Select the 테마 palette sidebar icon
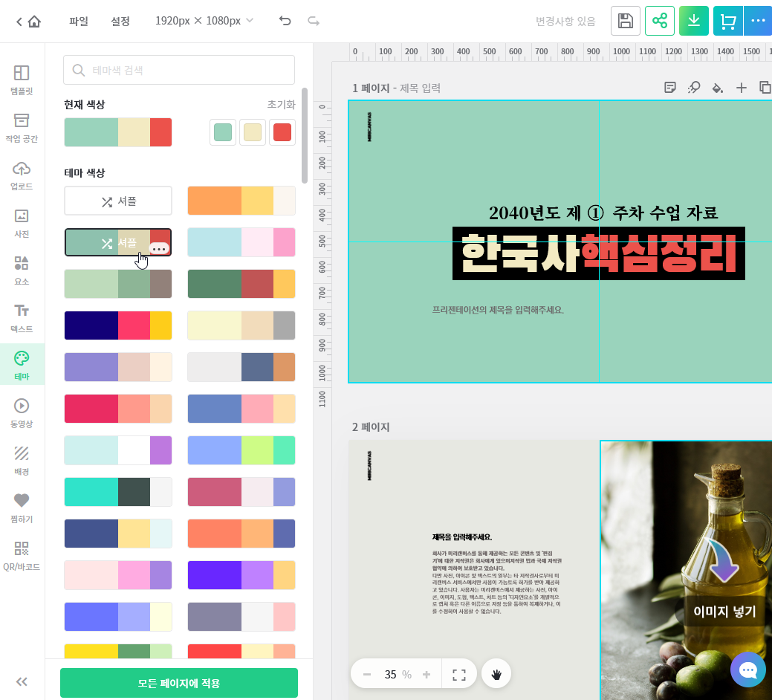 [x=22, y=365]
